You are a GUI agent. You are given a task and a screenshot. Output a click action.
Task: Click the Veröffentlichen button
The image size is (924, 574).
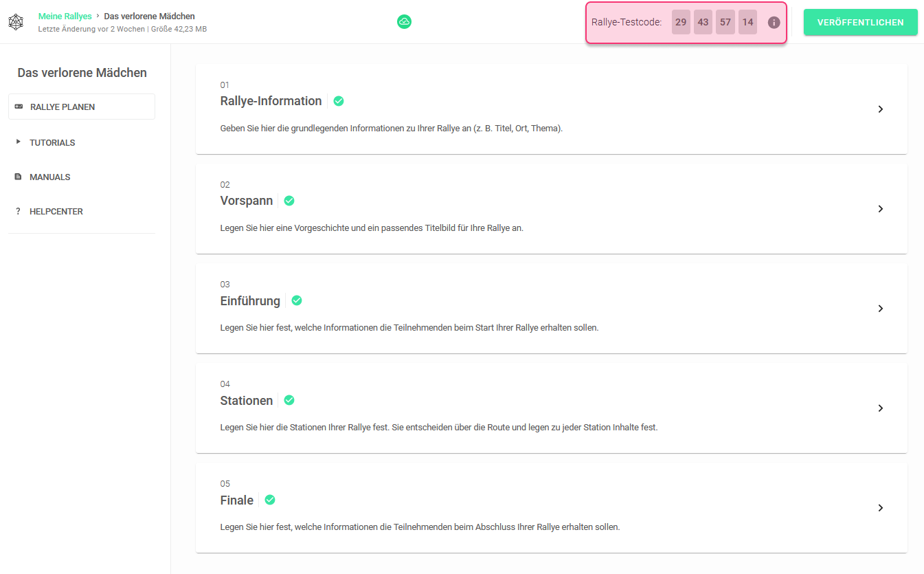click(860, 22)
